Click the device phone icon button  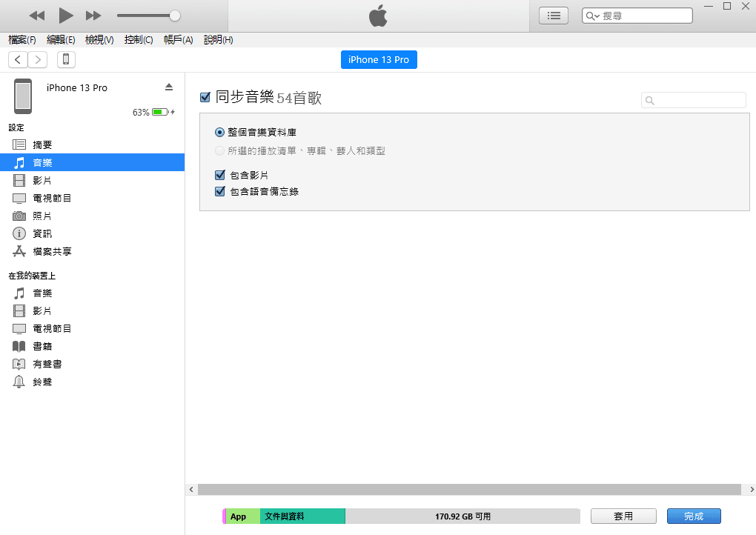pyautogui.click(x=66, y=60)
